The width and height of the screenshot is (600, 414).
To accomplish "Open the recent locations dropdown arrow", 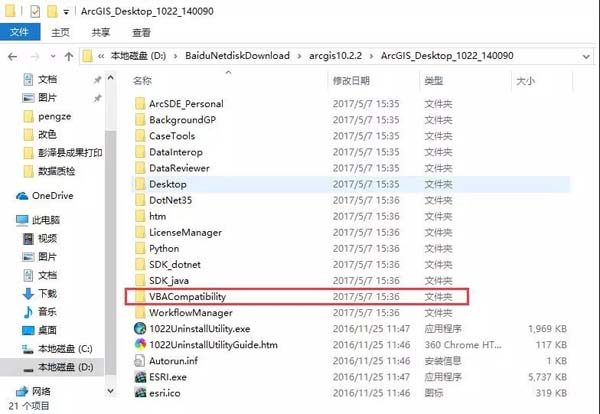I will (53, 57).
